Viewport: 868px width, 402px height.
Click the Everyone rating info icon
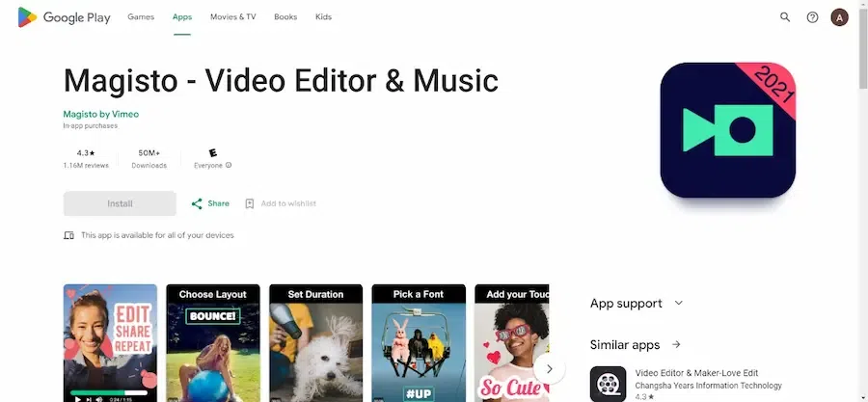[x=229, y=166]
